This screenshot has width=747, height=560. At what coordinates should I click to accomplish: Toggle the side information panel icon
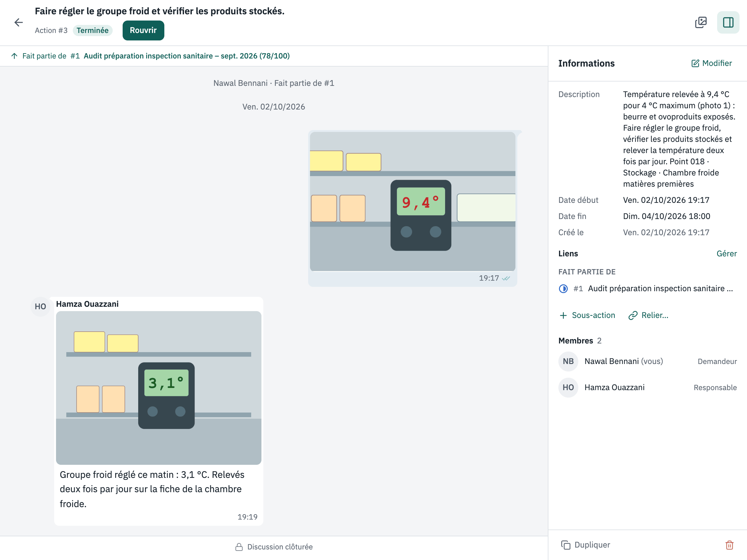[728, 23]
